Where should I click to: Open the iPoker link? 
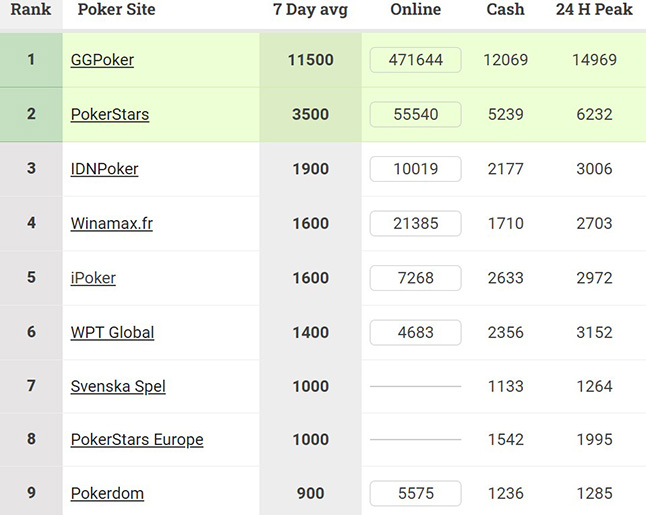coord(93,278)
